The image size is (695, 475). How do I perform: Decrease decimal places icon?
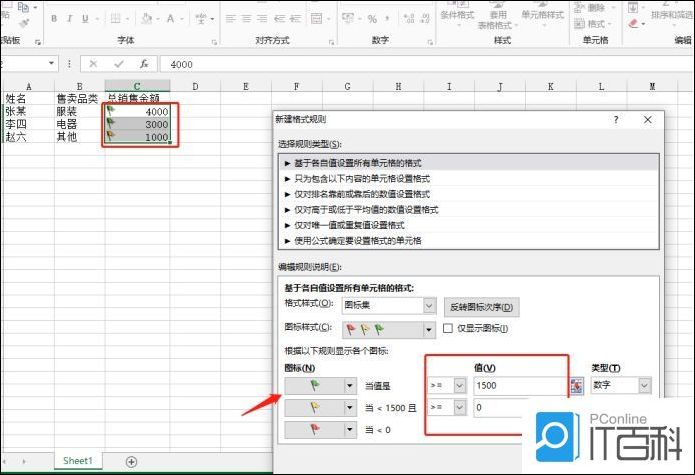425,19
